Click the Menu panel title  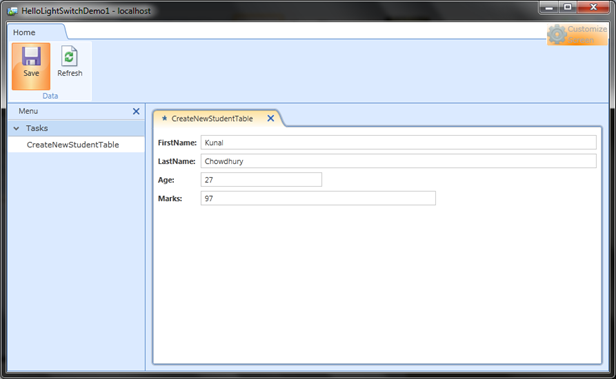(28, 111)
